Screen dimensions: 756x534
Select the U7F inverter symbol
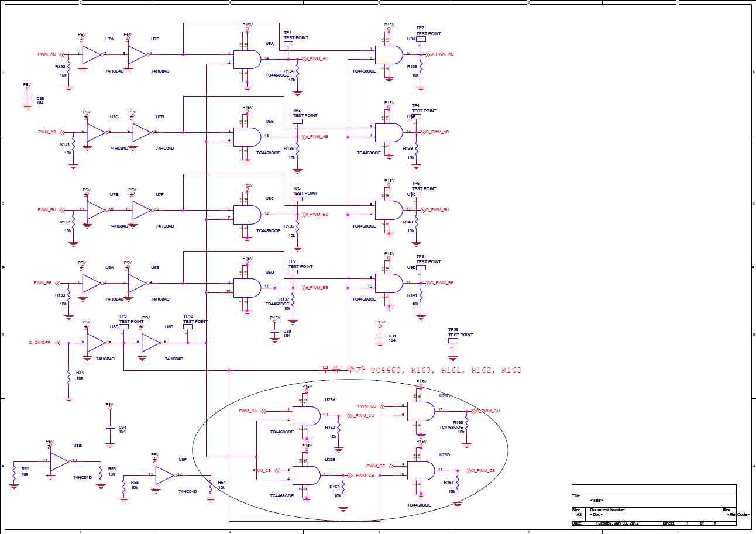pos(142,210)
